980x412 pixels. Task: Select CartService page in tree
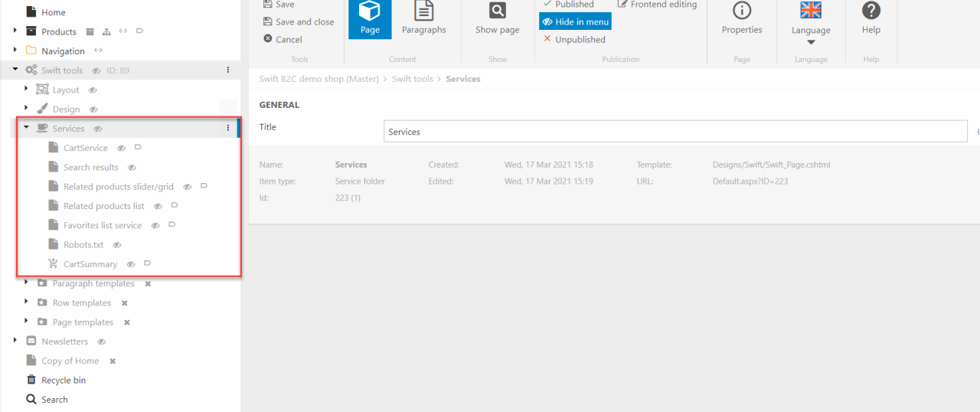tap(85, 148)
